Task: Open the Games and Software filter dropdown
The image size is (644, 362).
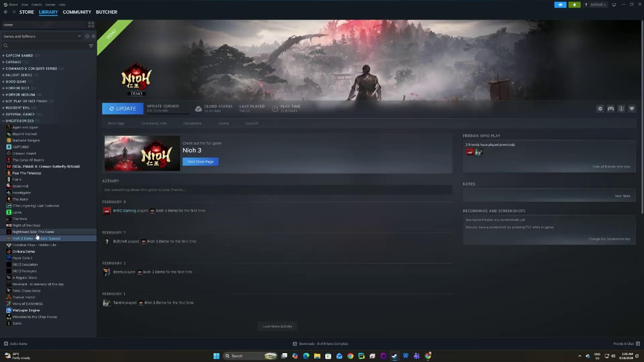Action: point(42,36)
